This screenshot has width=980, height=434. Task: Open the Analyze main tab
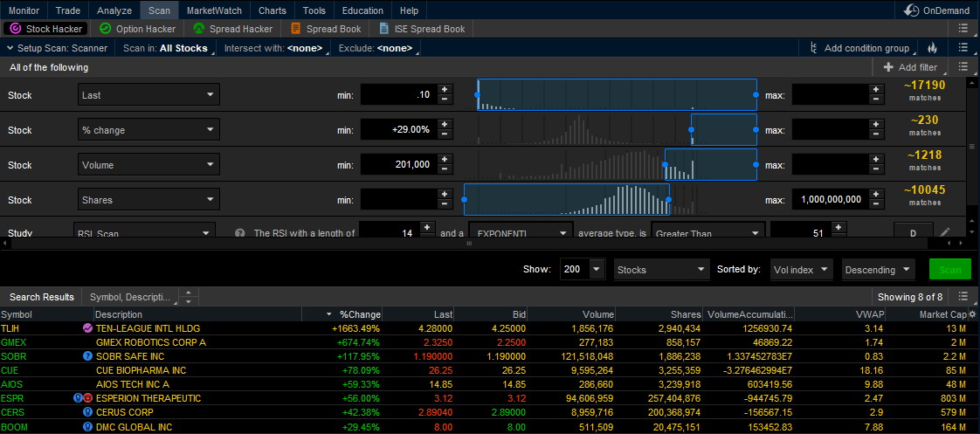click(115, 10)
